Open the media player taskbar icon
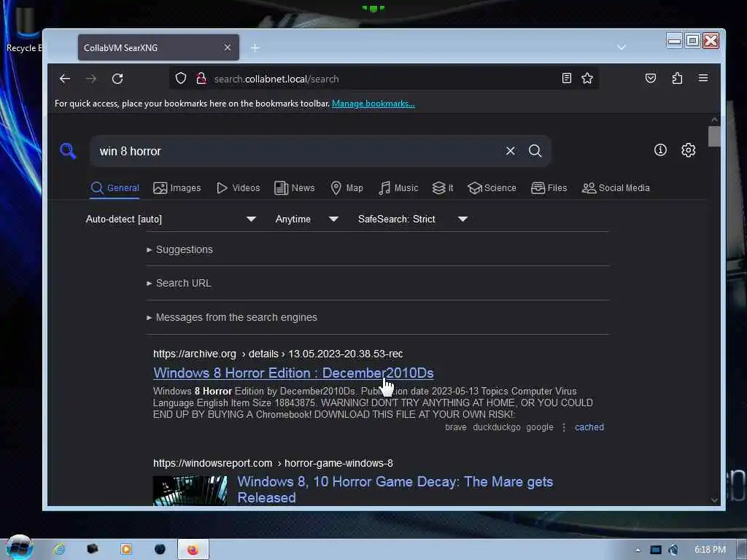747x560 pixels. point(126,549)
